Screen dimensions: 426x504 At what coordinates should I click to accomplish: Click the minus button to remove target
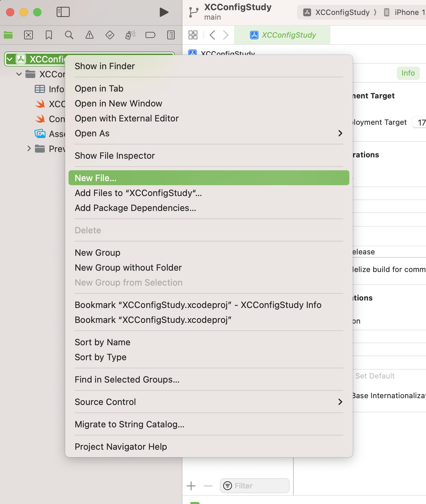[x=208, y=486]
